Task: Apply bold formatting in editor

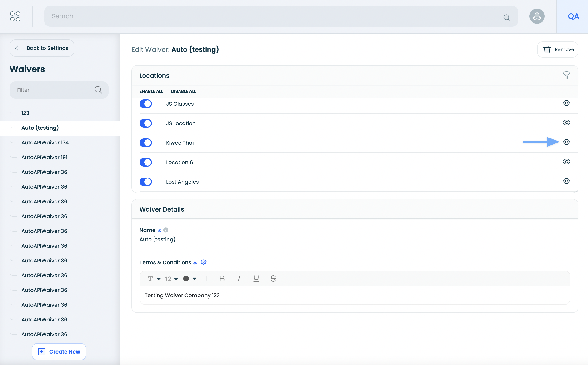Action: click(x=222, y=279)
